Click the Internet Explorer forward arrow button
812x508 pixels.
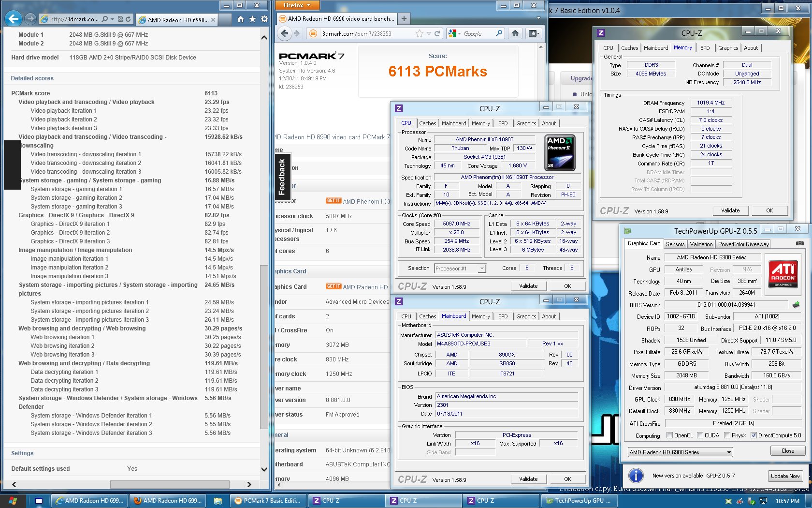(30, 19)
